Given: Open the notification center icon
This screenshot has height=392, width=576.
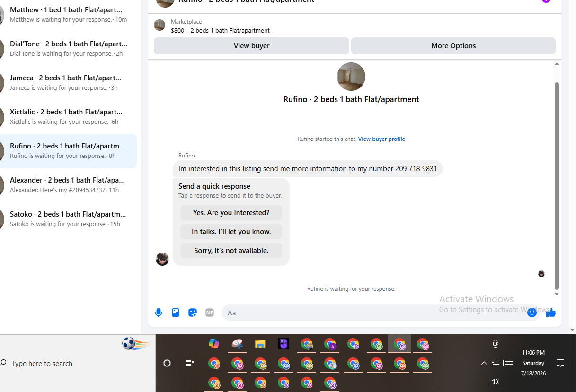Looking at the screenshot, I should (x=560, y=363).
